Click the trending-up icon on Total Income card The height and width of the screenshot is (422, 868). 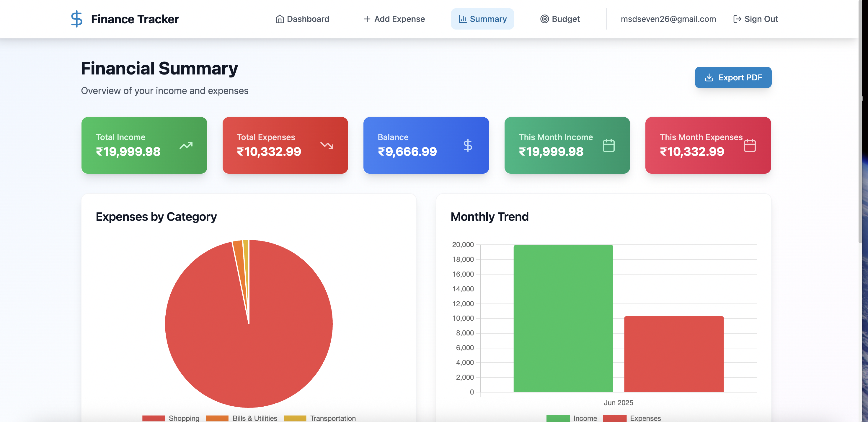pos(186,145)
